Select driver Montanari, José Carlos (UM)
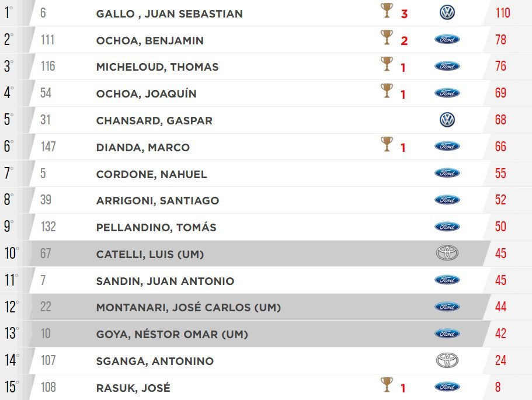532x400 pixels. pyautogui.click(x=188, y=307)
